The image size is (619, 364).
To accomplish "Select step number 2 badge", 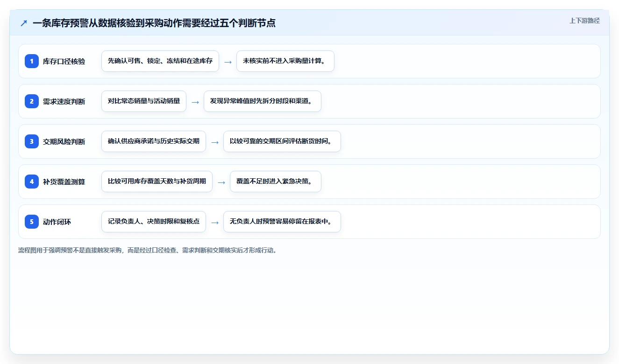I will pos(32,101).
